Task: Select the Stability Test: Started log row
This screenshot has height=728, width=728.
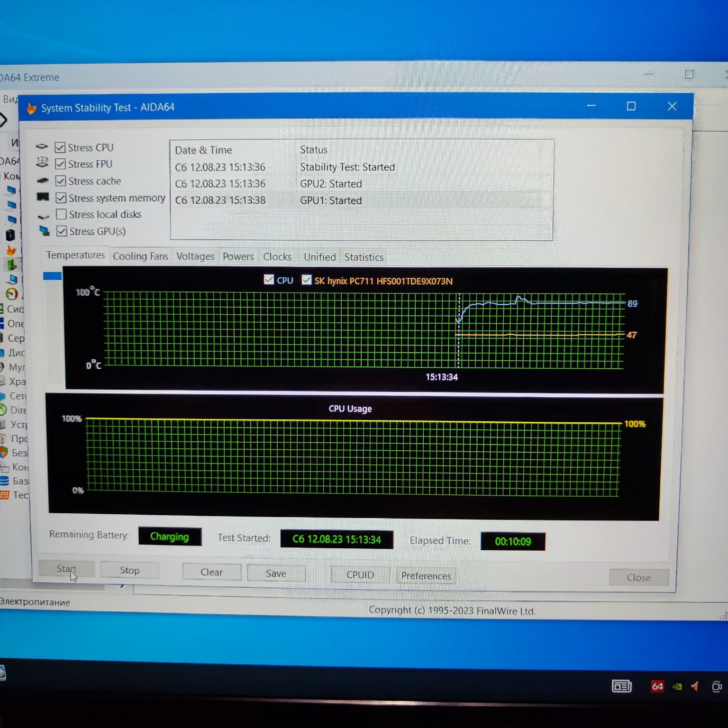Action: coord(361,167)
